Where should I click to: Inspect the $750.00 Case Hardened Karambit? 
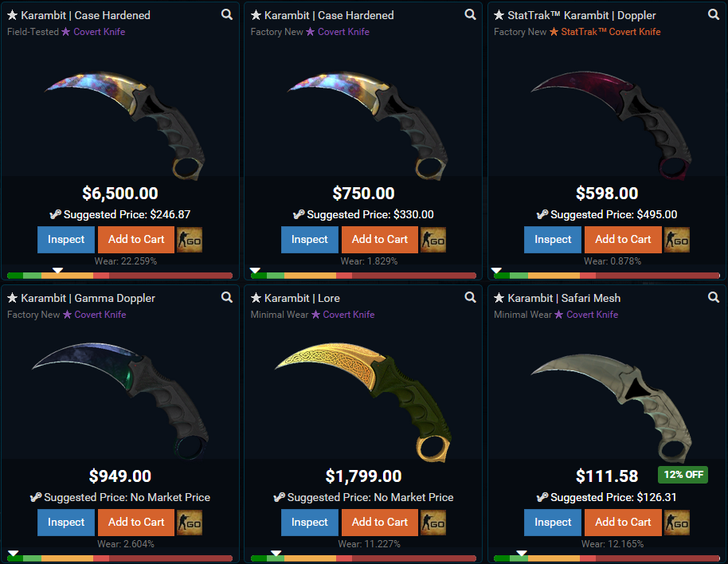click(310, 240)
